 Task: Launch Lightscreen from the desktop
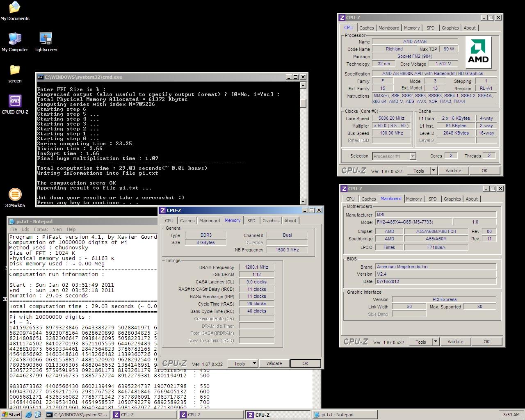[46, 42]
